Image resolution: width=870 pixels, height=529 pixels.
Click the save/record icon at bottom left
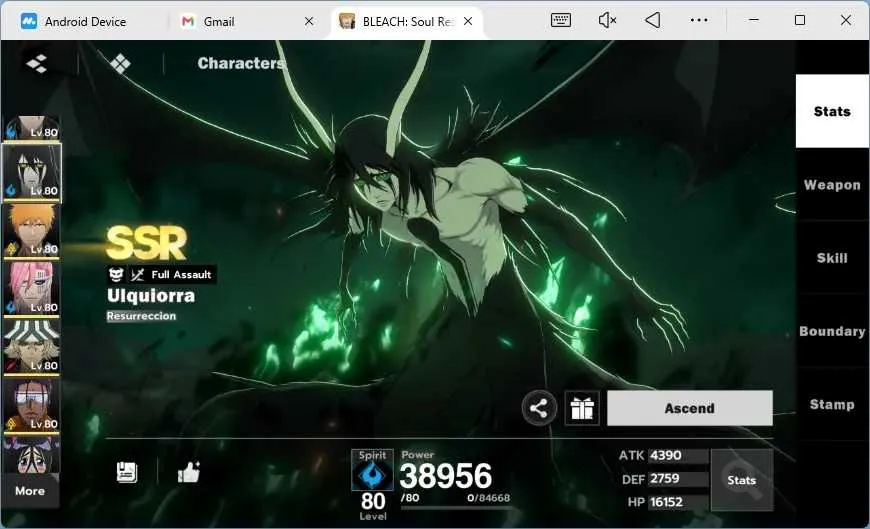[x=127, y=472]
